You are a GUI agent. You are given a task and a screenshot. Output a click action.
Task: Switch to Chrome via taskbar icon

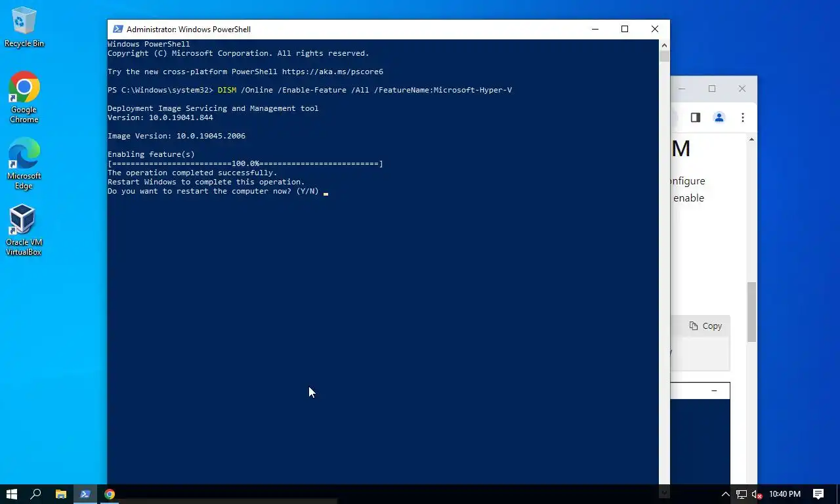point(110,494)
